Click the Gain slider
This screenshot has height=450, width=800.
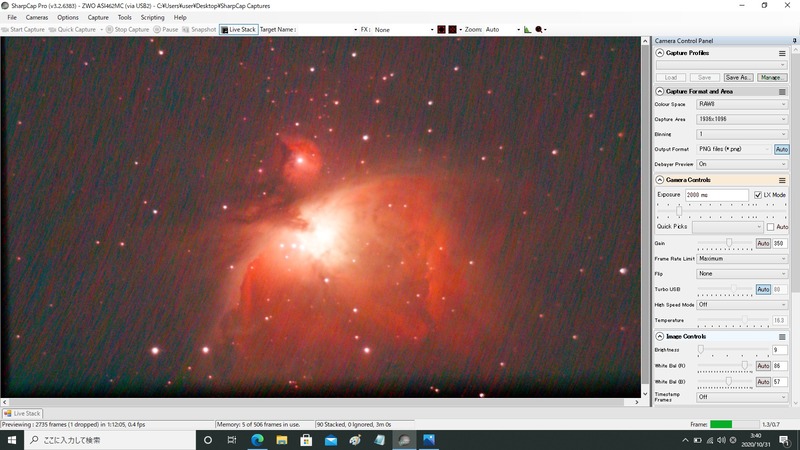[725, 243]
